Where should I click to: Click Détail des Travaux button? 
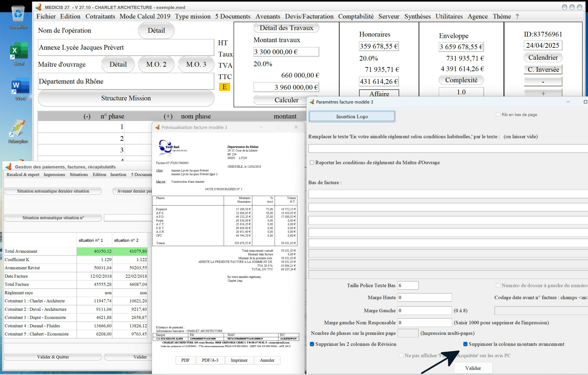pyautogui.click(x=286, y=28)
